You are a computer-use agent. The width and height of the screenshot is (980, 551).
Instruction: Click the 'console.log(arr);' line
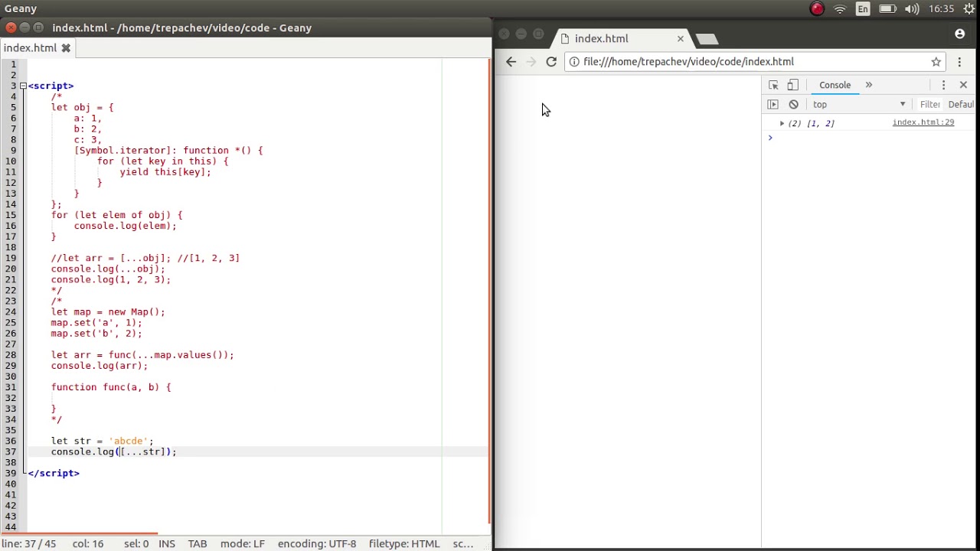pos(100,366)
